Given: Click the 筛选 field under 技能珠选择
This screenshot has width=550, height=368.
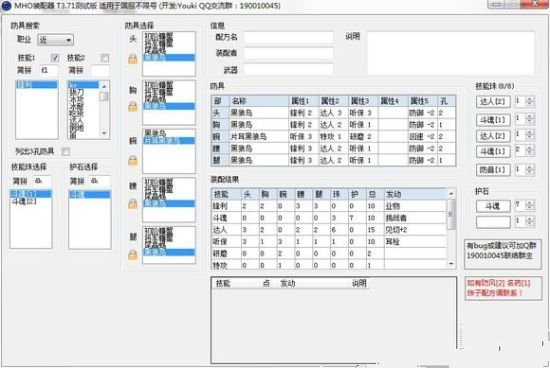Looking at the screenshot, I should (42, 181).
